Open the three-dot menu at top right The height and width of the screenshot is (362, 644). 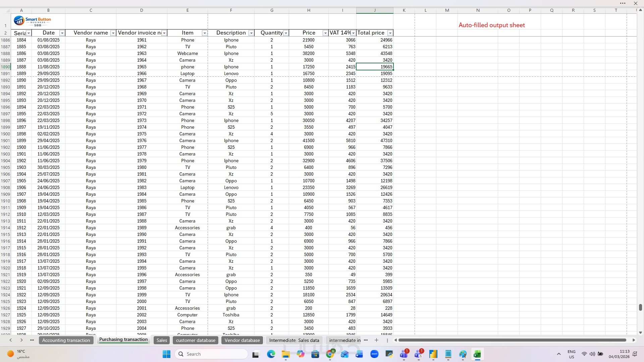pos(623,3)
